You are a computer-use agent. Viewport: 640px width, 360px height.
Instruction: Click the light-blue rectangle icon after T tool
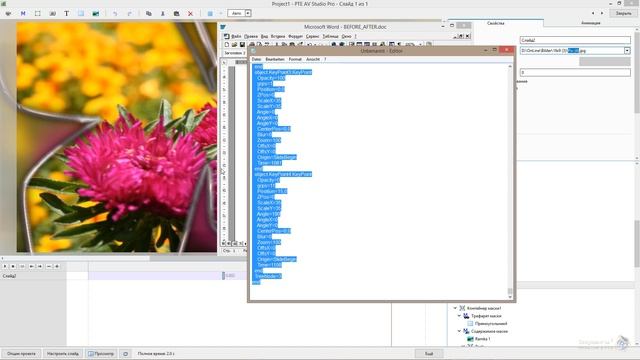tap(81, 13)
